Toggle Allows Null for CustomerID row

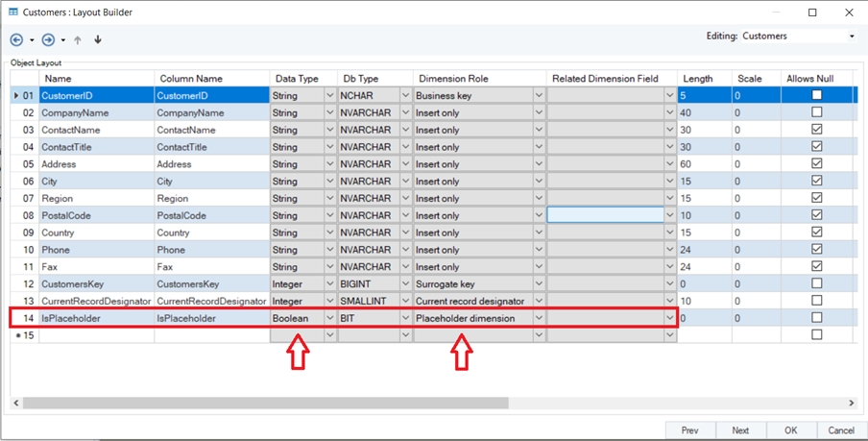(x=816, y=95)
